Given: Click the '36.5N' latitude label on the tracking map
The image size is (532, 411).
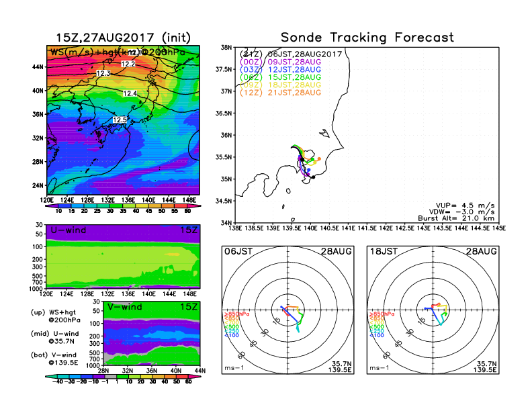Looking at the screenshot, I should (224, 113).
